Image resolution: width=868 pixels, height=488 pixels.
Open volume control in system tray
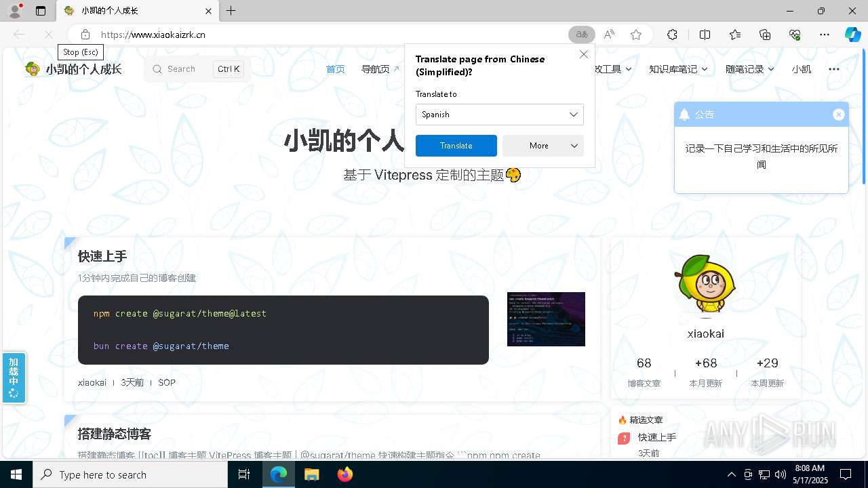coord(781,474)
